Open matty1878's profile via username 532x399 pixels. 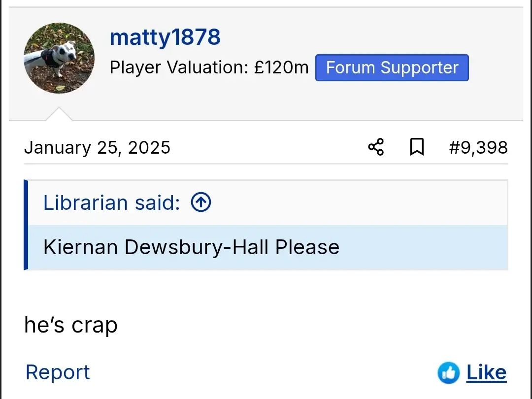tap(165, 37)
